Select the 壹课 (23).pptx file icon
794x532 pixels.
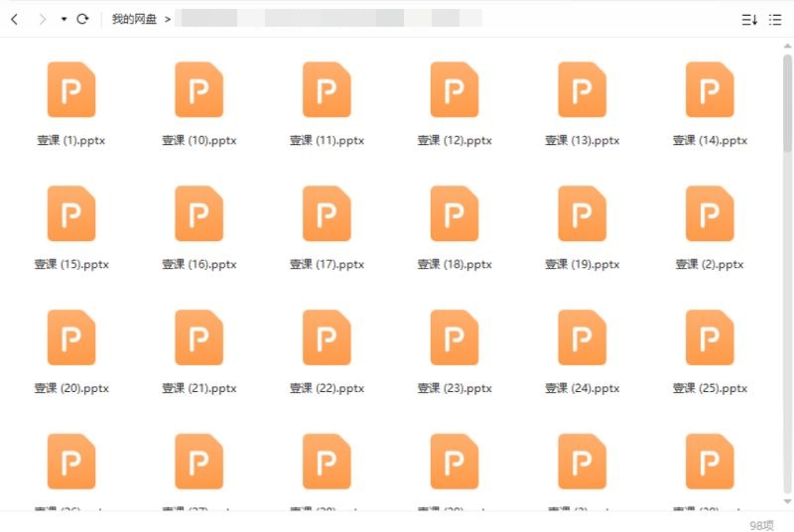click(455, 337)
